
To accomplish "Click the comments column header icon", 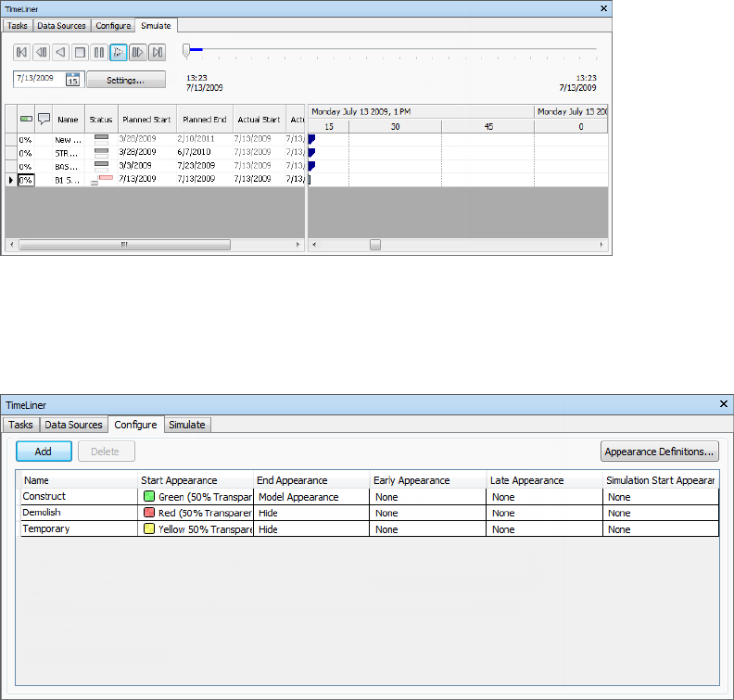I will 44,119.
